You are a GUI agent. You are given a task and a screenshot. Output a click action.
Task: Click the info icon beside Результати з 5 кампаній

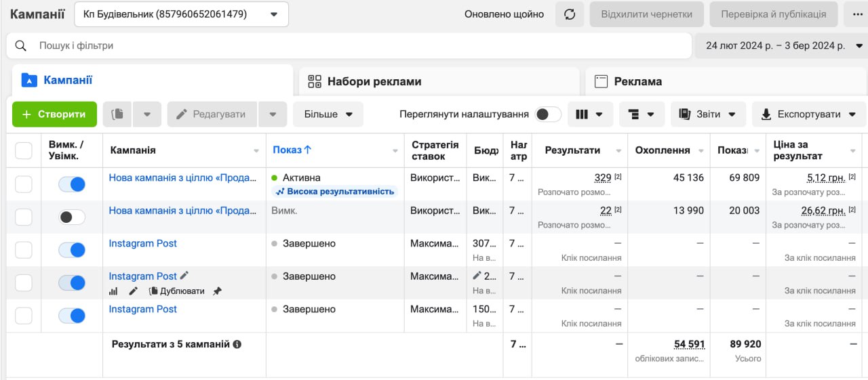tap(237, 344)
